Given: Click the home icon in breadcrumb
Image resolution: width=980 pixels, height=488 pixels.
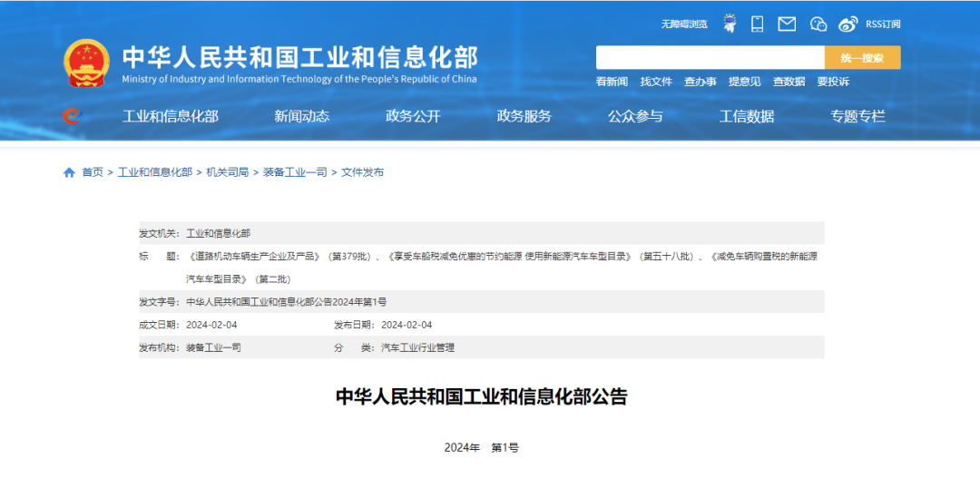Looking at the screenshot, I should tap(69, 172).
